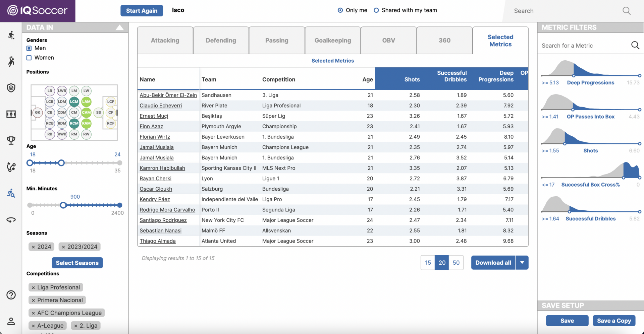This screenshot has height=334, width=644.
Task: Open the 360 rotation sidebar icon
Action: tap(11, 220)
